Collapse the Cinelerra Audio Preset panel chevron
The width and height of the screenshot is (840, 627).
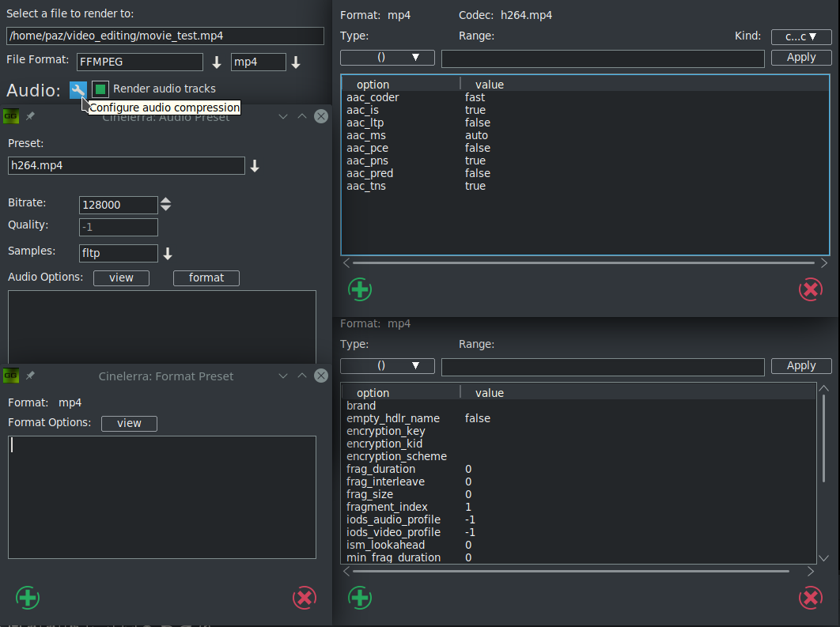tap(283, 116)
